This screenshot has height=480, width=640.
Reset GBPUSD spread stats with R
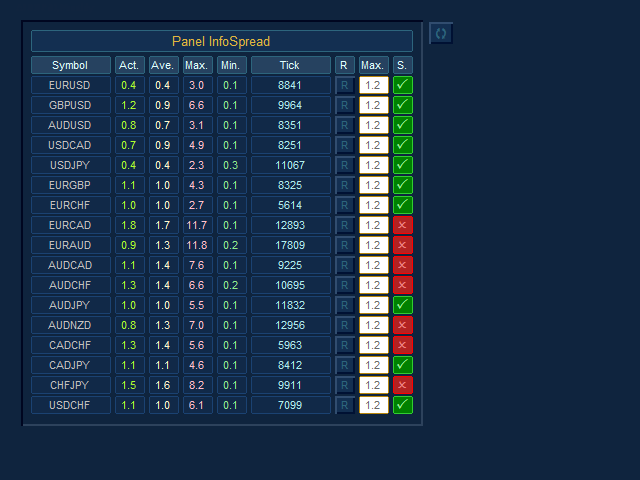pyautogui.click(x=345, y=105)
